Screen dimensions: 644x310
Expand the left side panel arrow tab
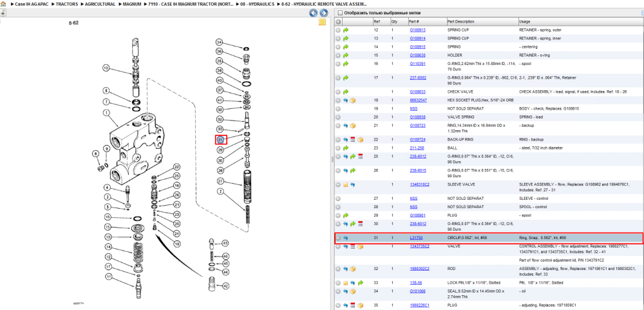pos(3,13)
